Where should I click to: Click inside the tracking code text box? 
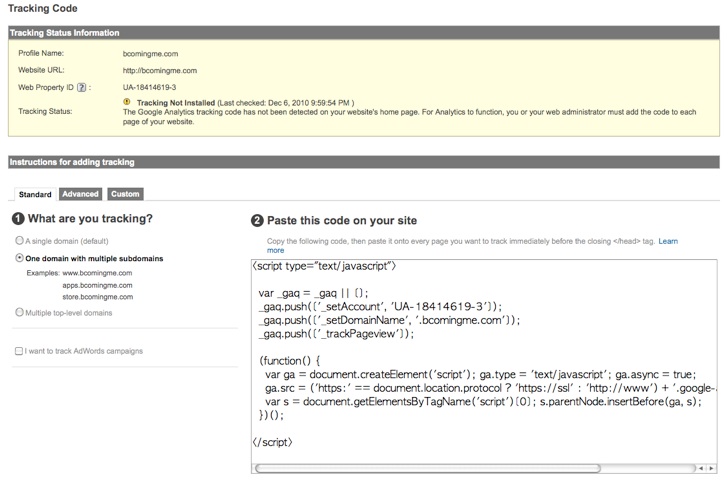484,361
